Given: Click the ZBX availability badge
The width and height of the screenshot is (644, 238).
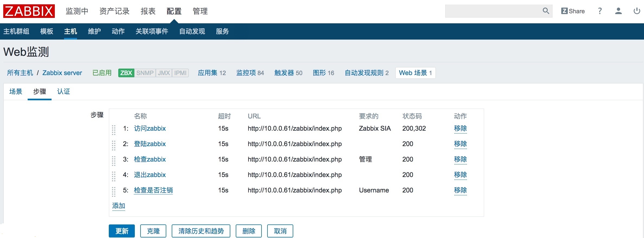Looking at the screenshot, I should pyautogui.click(x=126, y=73).
